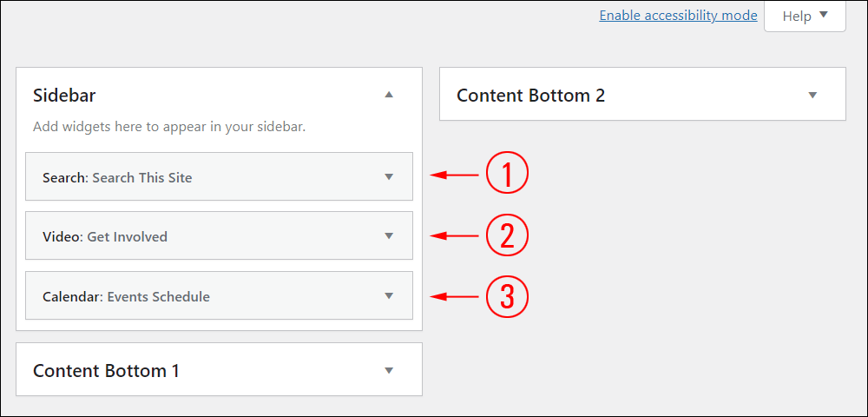868x417 pixels.
Task: Click the red arrow pointing to Search widget
Action: click(x=454, y=175)
